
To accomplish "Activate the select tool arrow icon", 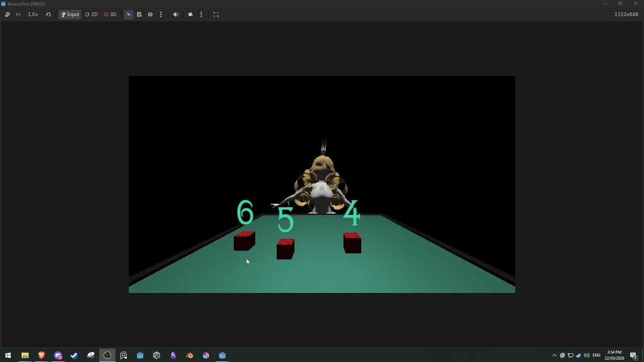I will tap(129, 14).
